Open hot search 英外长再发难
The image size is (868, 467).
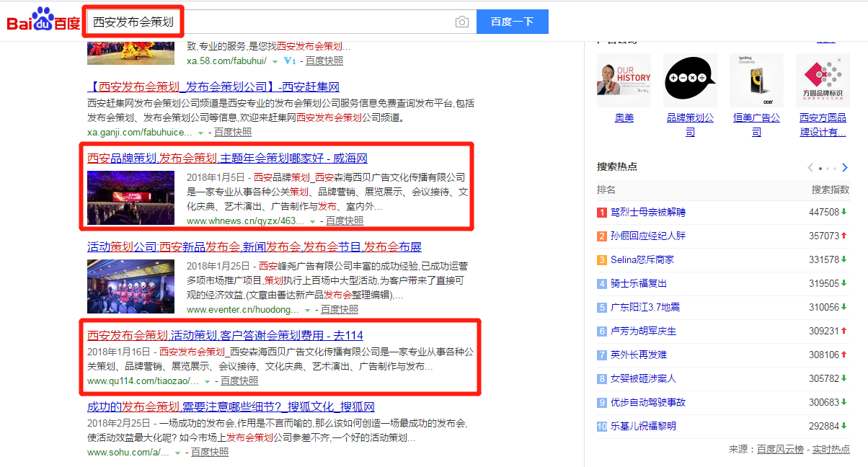pyautogui.click(x=639, y=355)
